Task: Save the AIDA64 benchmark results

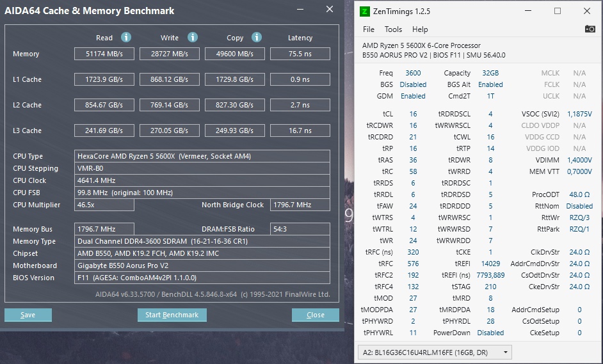Action: click(28, 315)
